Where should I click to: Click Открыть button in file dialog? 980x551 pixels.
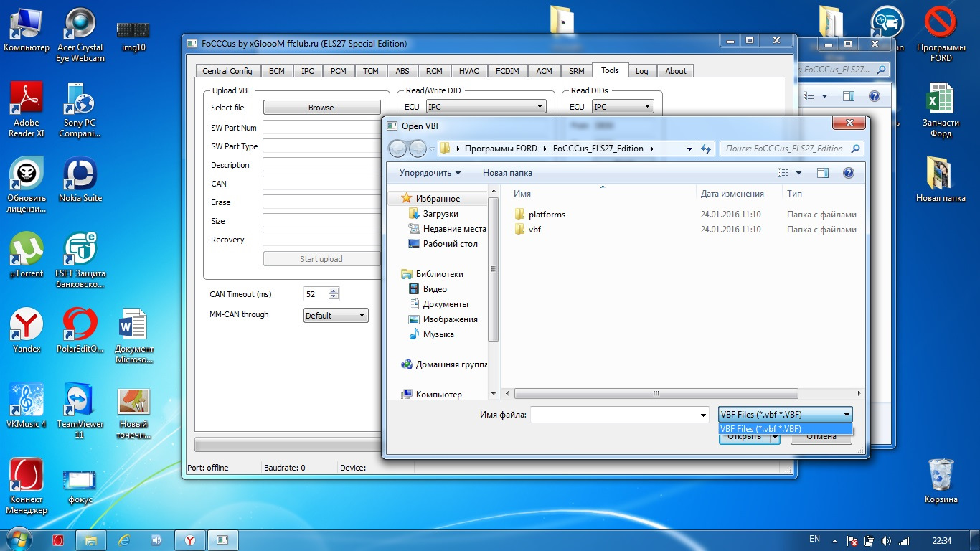[744, 436]
